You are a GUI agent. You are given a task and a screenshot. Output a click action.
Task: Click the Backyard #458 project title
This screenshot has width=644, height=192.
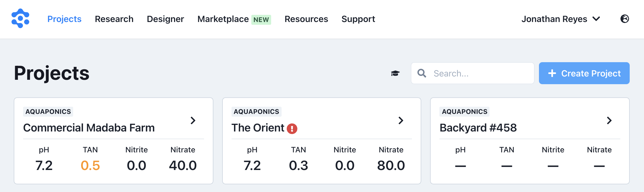coord(478,128)
